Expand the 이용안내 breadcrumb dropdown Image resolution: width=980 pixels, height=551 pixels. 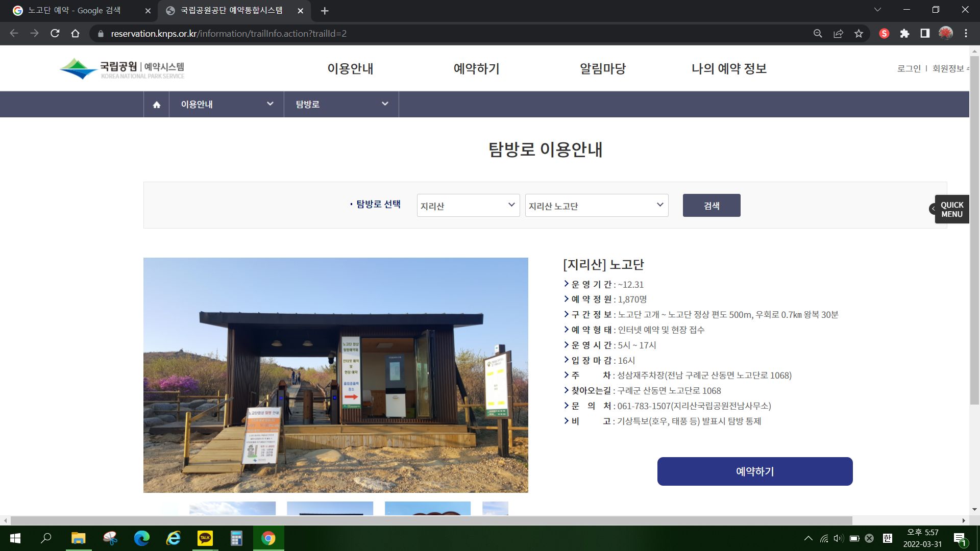[227, 104]
